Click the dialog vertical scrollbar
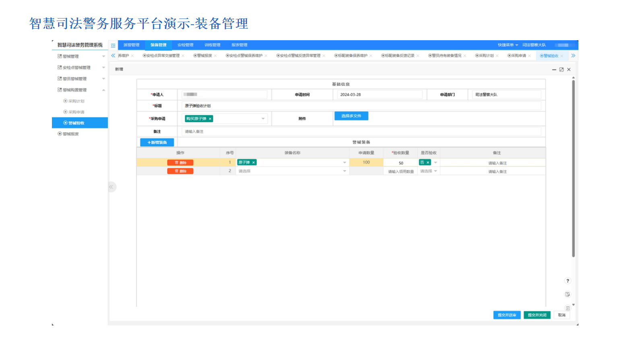 573,169
